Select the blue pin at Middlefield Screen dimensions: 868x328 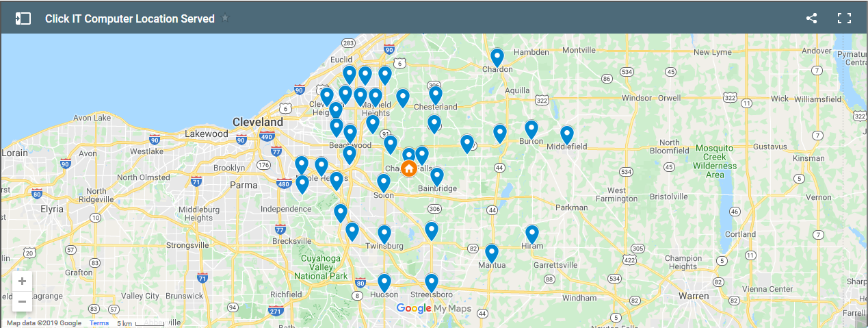point(567,135)
